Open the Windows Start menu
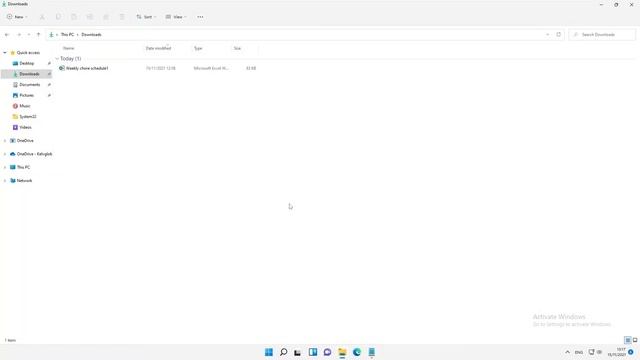Image resolution: width=640 pixels, height=360 pixels. pyautogui.click(x=269, y=352)
